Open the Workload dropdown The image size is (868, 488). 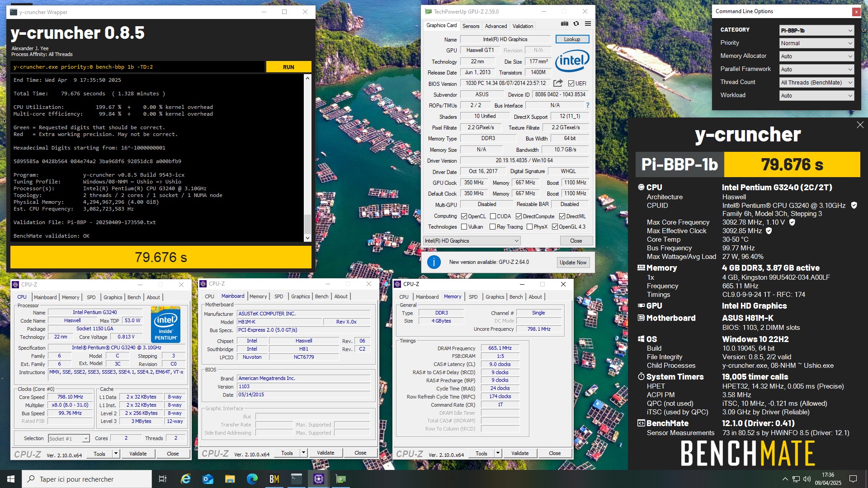pyautogui.click(x=816, y=96)
